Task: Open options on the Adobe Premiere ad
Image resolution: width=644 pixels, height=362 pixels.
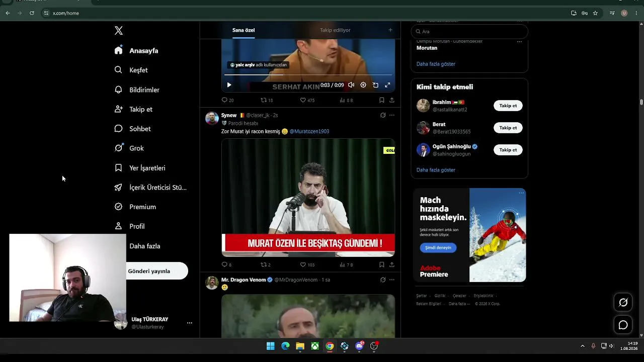Action: point(521,193)
